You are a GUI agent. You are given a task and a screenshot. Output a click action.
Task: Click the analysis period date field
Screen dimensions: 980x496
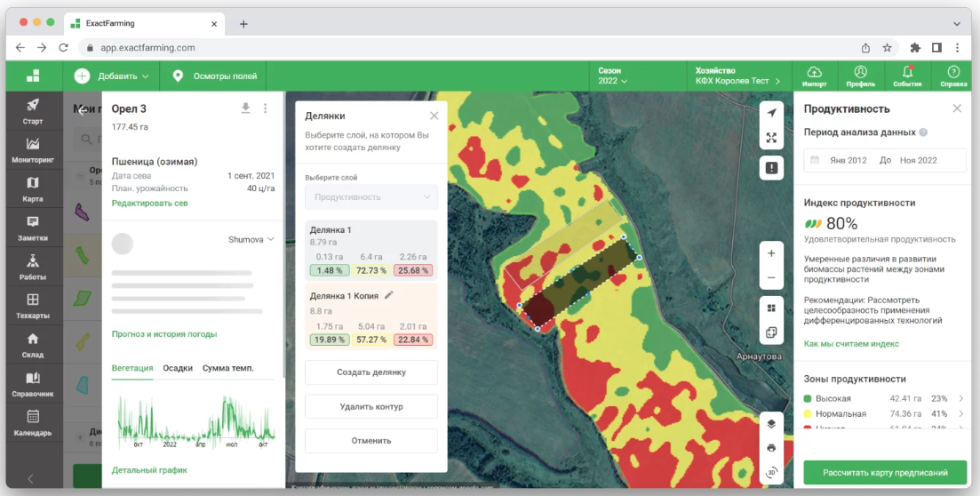[884, 161]
